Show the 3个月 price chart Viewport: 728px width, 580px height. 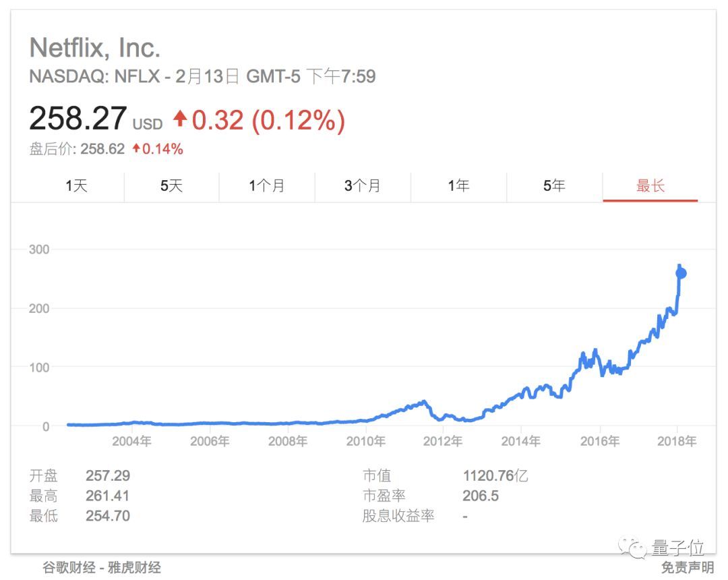click(363, 186)
